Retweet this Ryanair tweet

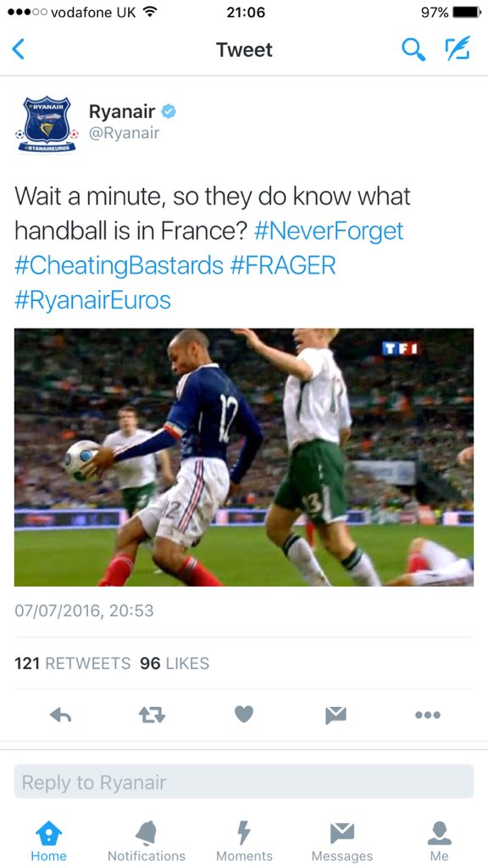[152, 715]
